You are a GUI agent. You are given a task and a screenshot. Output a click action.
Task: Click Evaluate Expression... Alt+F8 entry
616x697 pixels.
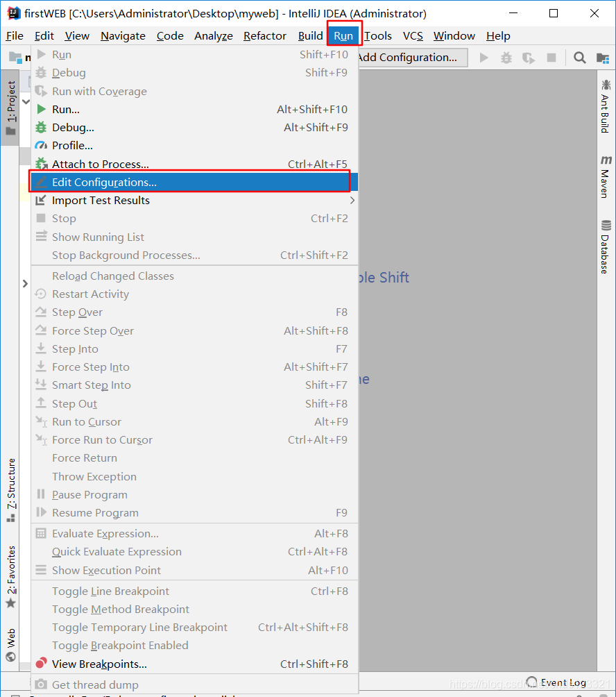(194, 533)
